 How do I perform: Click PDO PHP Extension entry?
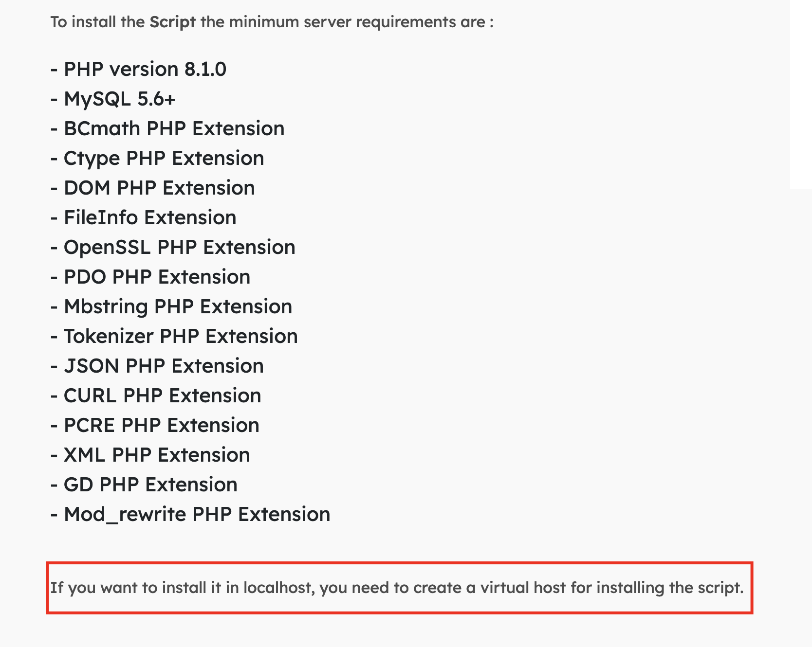pos(150,277)
